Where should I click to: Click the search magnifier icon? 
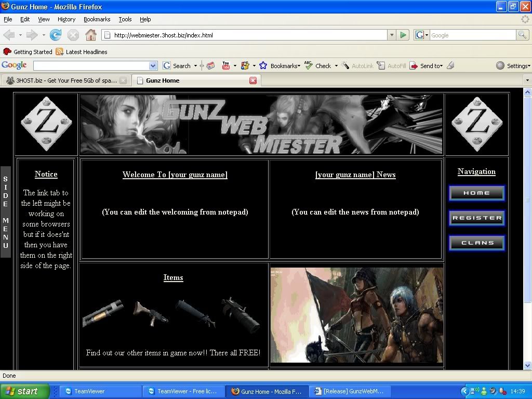(522, 35)
